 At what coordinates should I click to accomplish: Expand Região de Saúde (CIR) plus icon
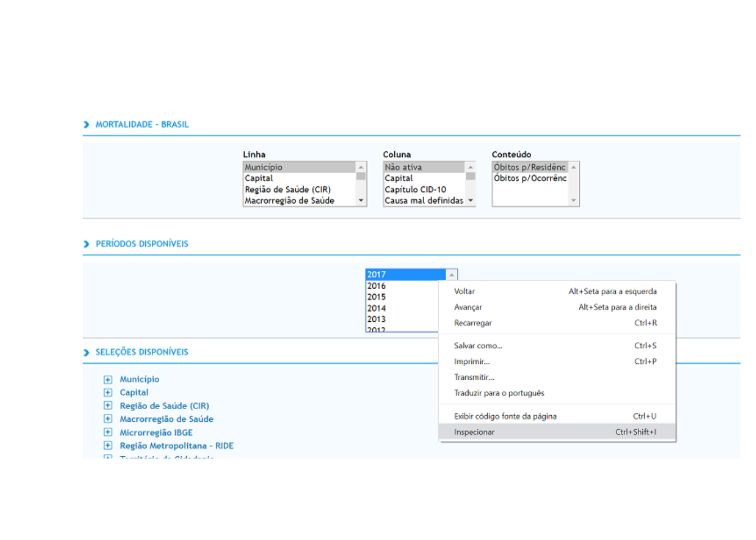click(107, 406)
